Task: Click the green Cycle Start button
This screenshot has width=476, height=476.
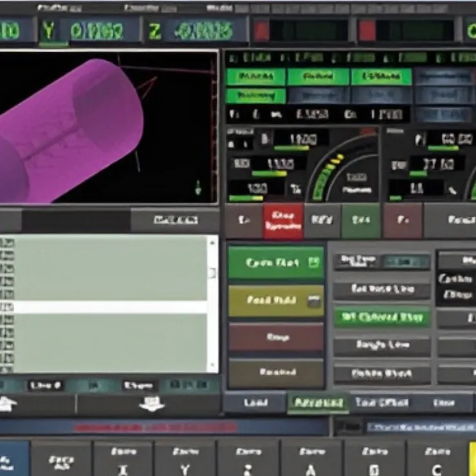Action: 276,262
